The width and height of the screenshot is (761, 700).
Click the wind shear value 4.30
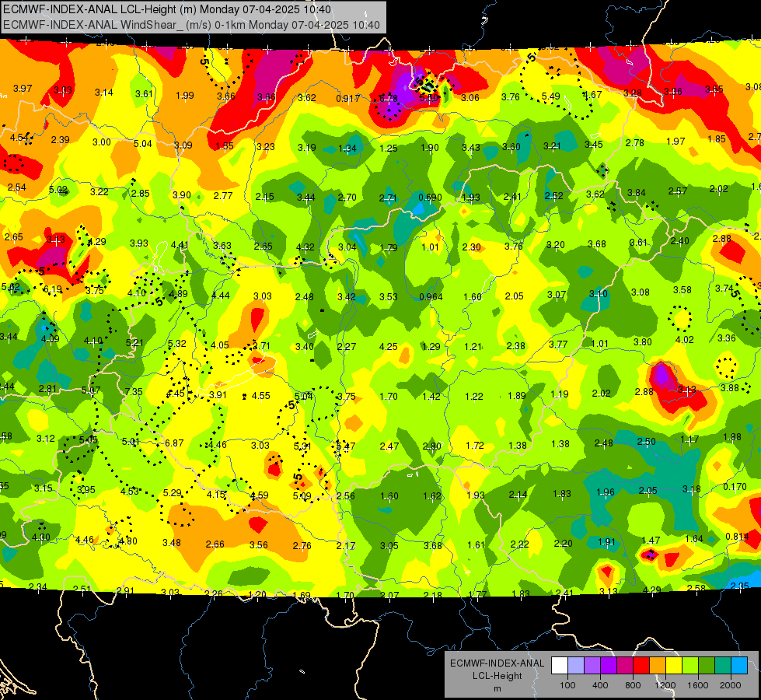40,537
